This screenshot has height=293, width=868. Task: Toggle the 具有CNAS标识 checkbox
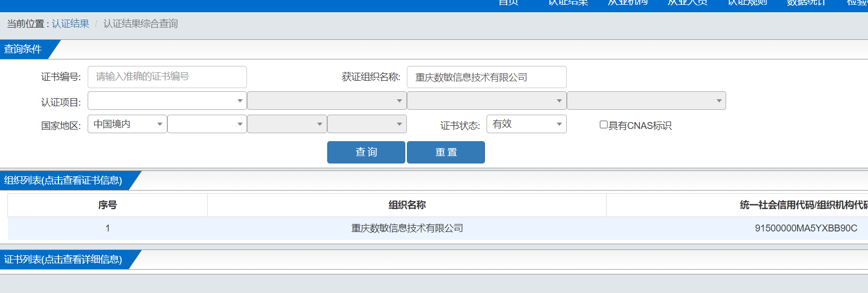coord(603,125)
